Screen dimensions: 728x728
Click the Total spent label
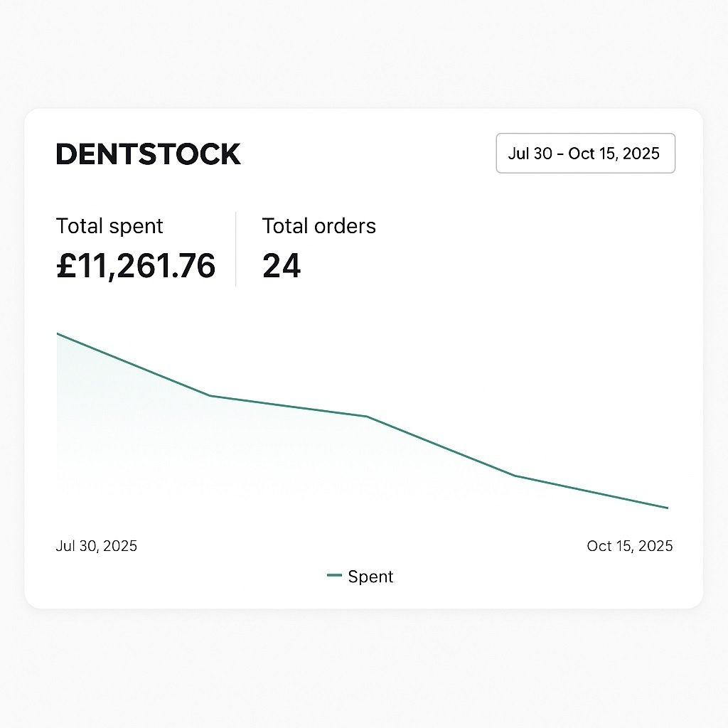(109, 226)
